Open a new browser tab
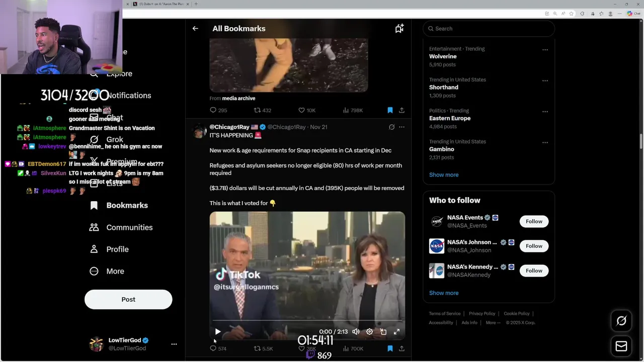Screen dimensions: 644x362 point(196,4)
